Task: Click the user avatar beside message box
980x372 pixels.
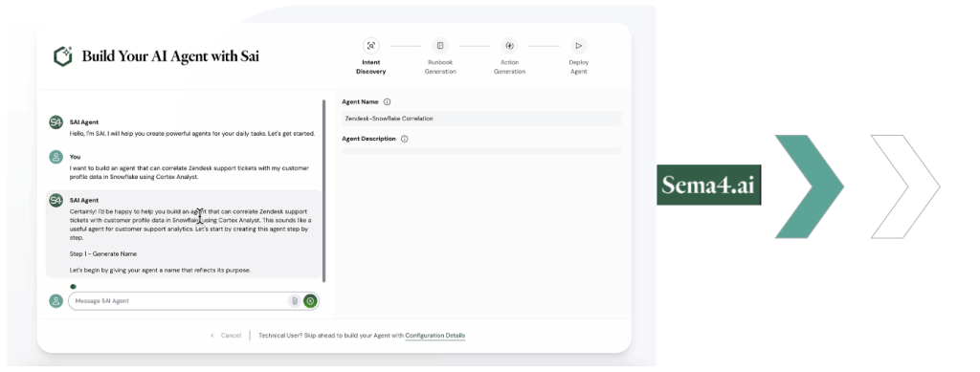Action: click(x=56, y=301)
